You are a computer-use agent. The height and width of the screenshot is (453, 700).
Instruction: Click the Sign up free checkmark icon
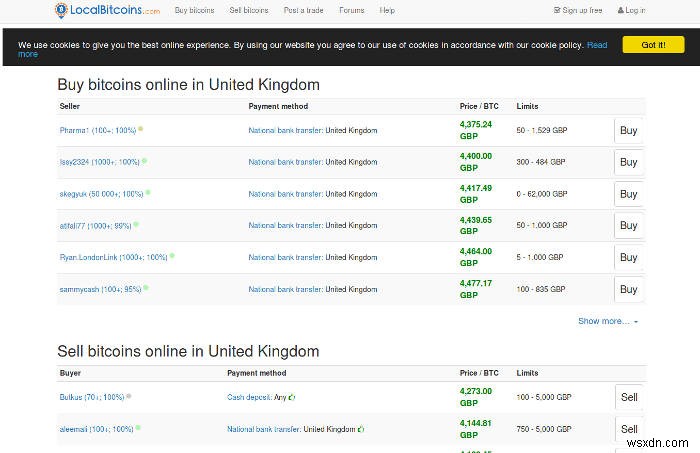[x=557, y=10]
